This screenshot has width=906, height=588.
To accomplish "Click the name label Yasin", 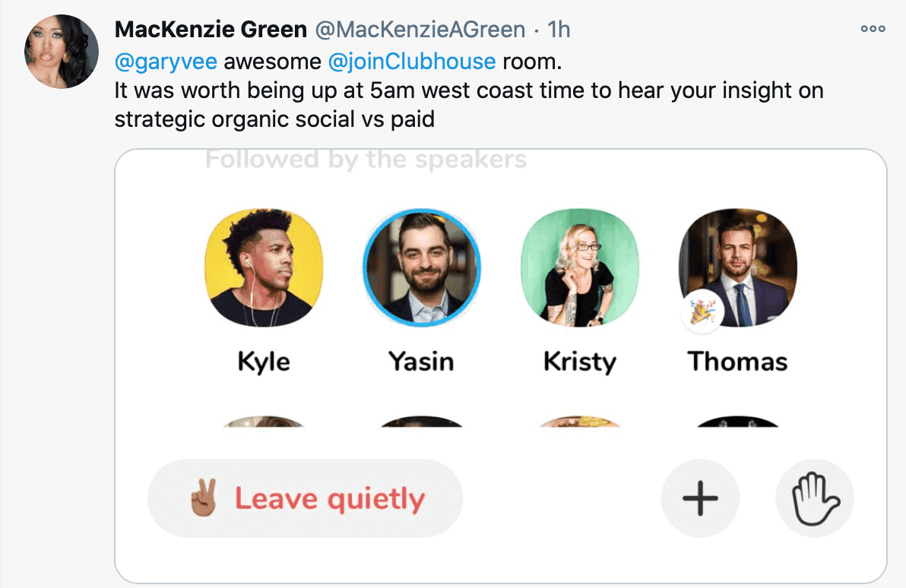I will pos(421,362).
